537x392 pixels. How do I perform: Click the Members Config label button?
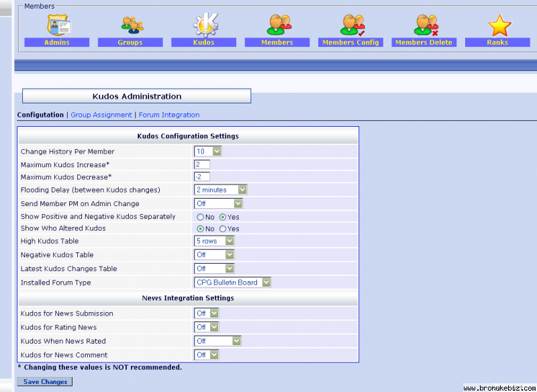click(350, 42)
